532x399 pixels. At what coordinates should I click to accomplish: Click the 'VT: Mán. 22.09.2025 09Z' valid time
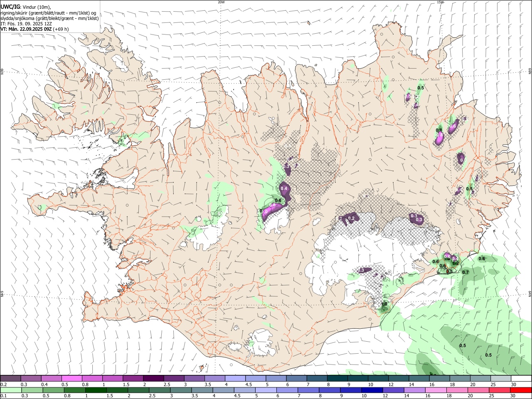(x=26, y=29)
